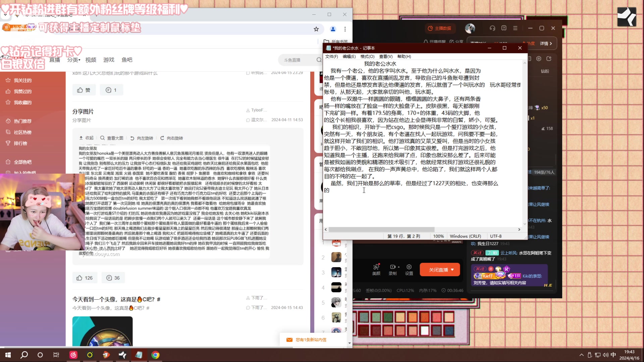
Task: Open the 分享图片 post title
Action: click(x=83, y=112)
